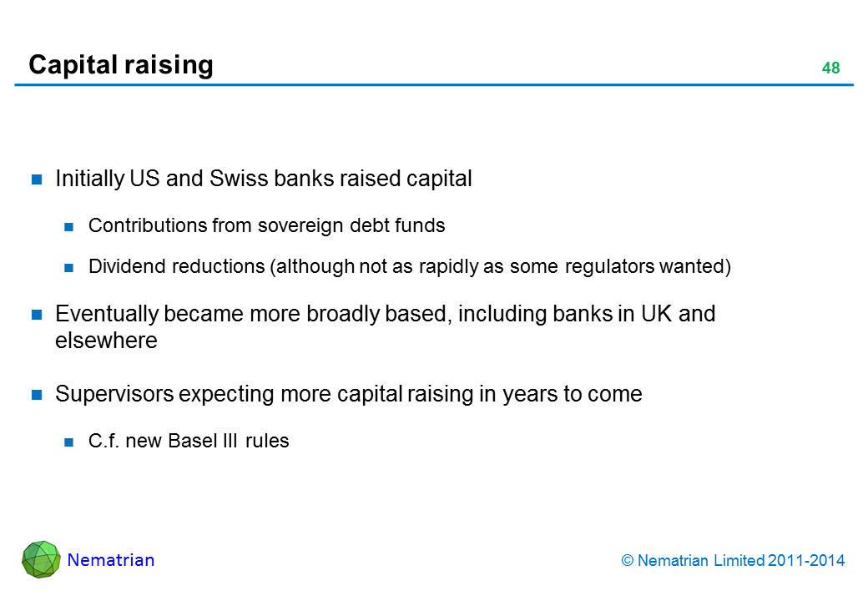868x601 pixels.
Task: Click the '© Nematrian Limited 2011-2014' copyright notice
Action: coord(734,561)
